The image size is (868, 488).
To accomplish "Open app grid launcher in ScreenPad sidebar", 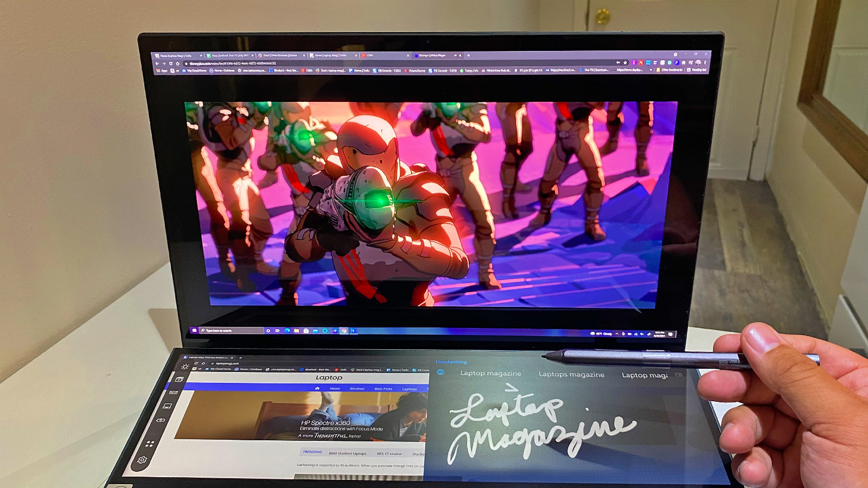I will click(150, 444).
